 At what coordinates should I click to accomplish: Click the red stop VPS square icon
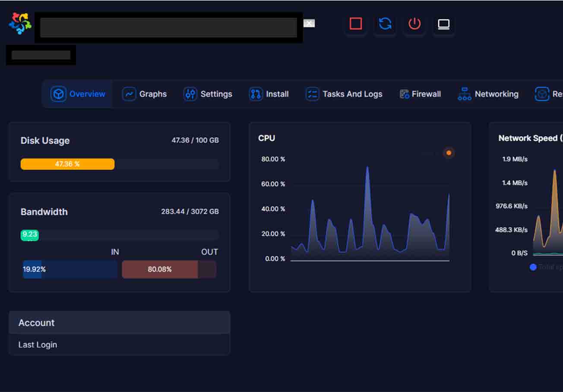click(356, 24)
